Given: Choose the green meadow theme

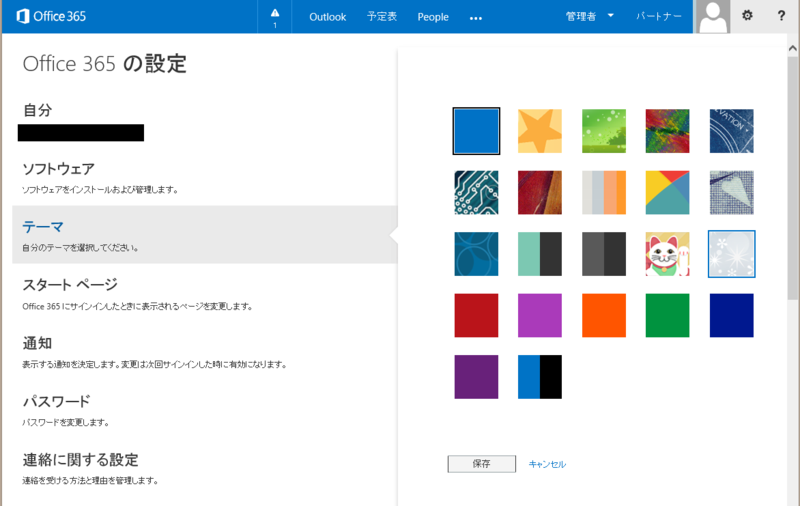Looking at the screenshot, I should tap(604, 131).
